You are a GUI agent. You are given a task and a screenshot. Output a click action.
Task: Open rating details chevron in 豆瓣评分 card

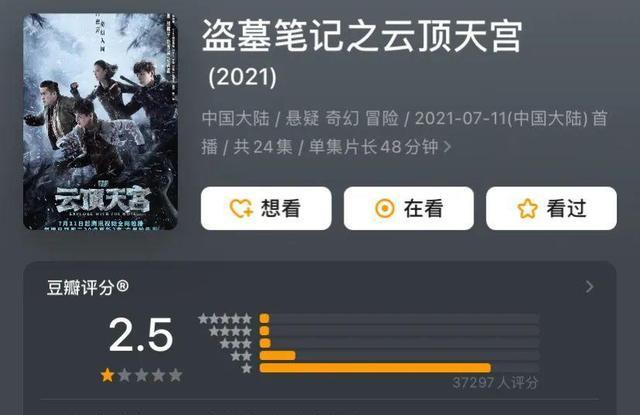click(x=589, y=287)
